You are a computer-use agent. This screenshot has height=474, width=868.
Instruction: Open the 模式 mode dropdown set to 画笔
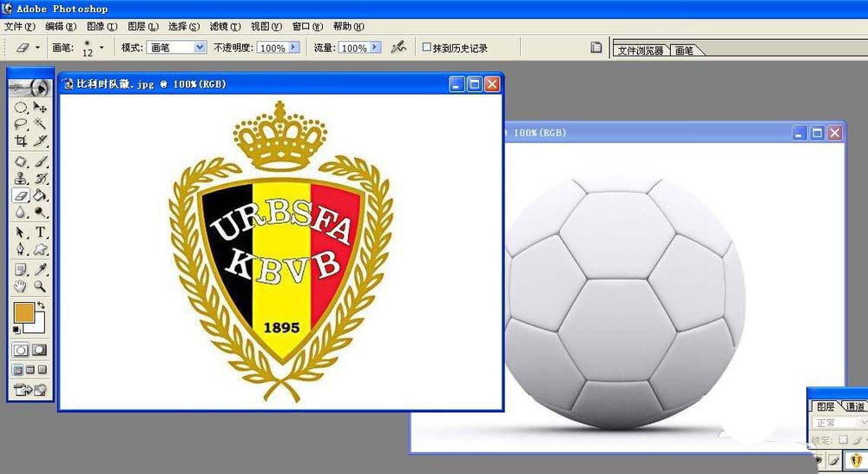(176, 48)
